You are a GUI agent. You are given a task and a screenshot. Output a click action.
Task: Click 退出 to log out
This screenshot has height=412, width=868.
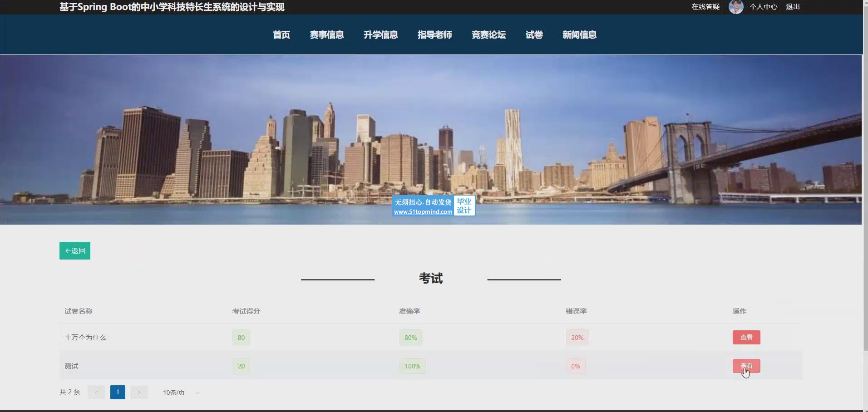tap(793, 7)
